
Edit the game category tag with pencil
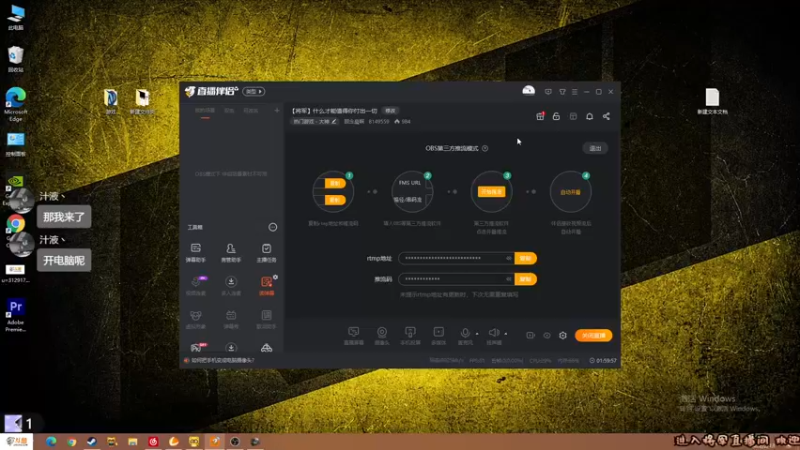[x=334, y=121]
